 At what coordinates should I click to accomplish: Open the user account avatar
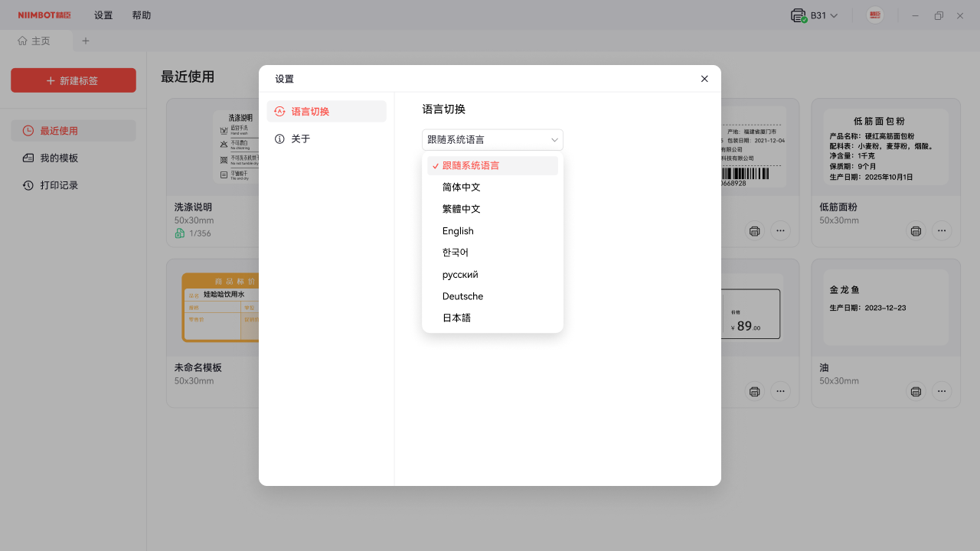pyautogui.click(x=875, y=15)
